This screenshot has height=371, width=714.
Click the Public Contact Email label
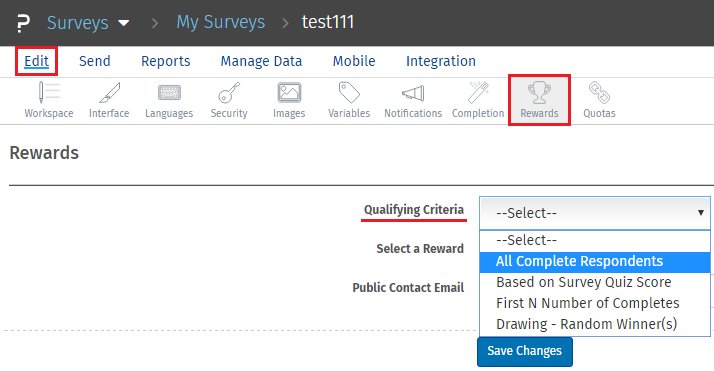click(408, 288)
